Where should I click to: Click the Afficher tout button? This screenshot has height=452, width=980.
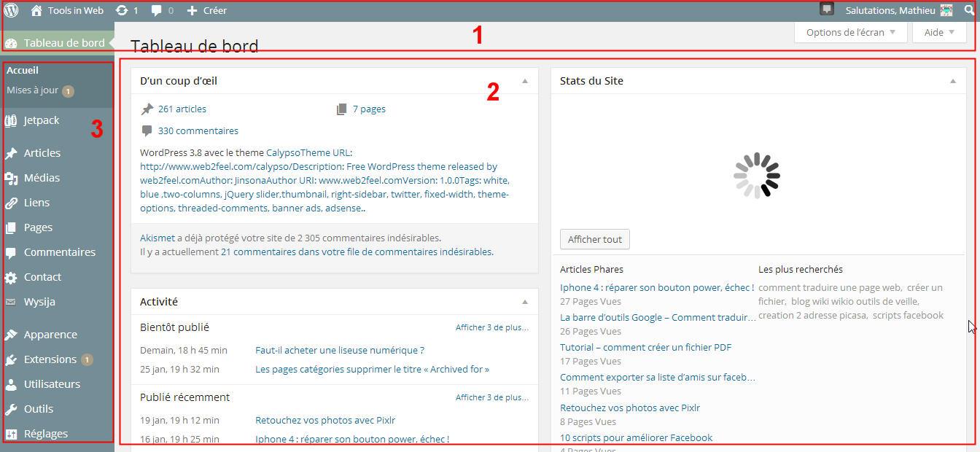click(594, 239)
